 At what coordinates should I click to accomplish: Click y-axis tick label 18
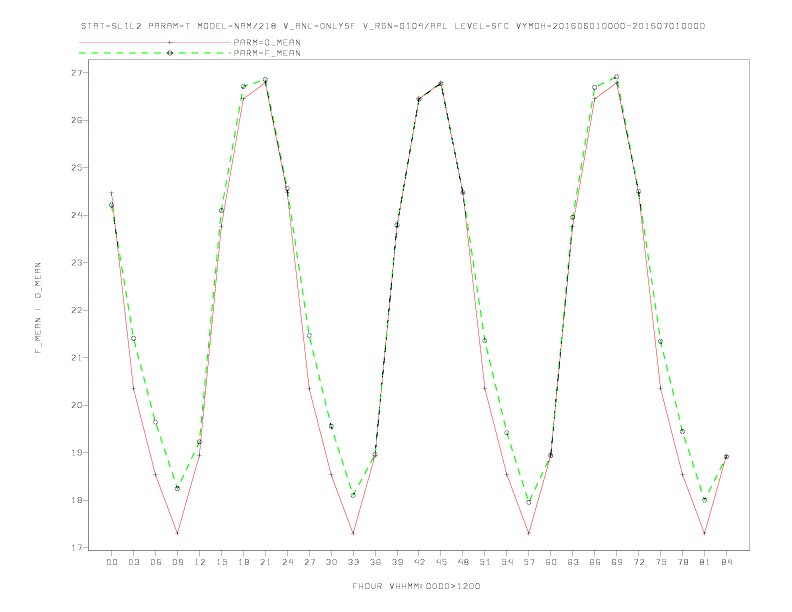[x=77, y=500]
